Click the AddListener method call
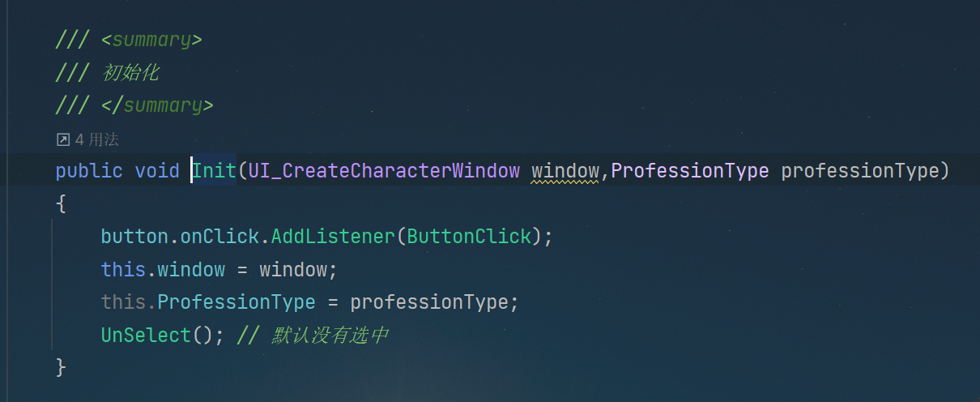 click(x=333, y=237)
